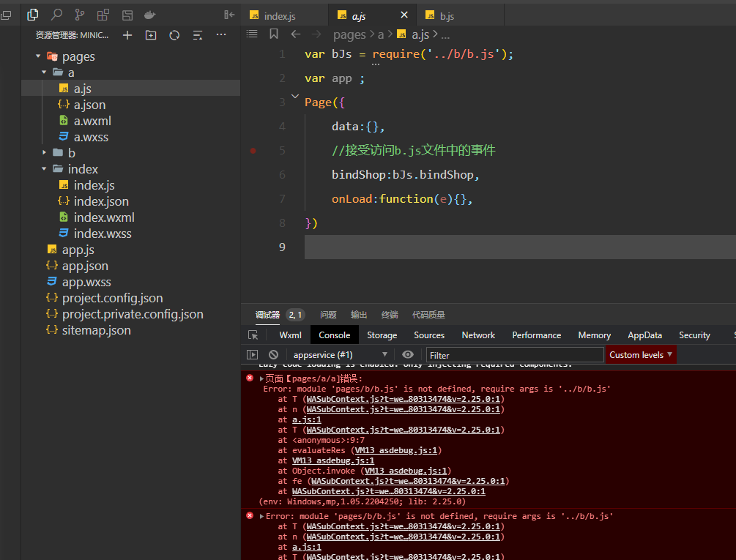Click the New File plus icon

tap(127, 35)
